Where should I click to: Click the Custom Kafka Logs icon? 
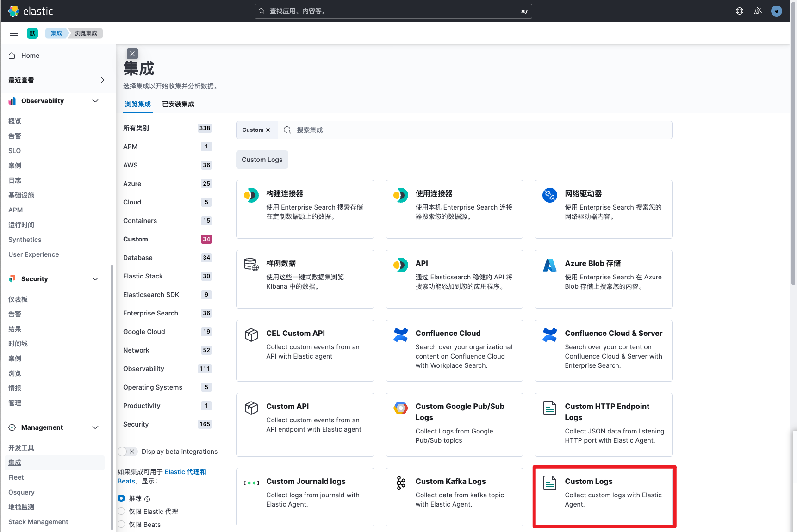pos(401,483)
